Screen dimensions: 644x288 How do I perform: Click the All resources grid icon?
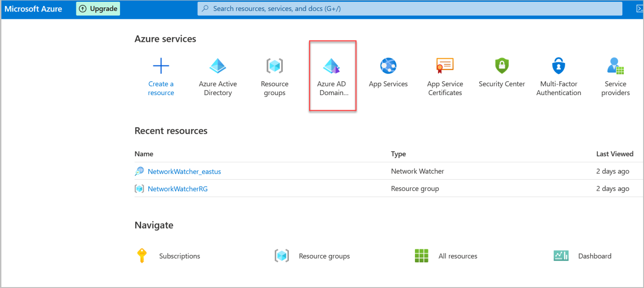(421, 256)
